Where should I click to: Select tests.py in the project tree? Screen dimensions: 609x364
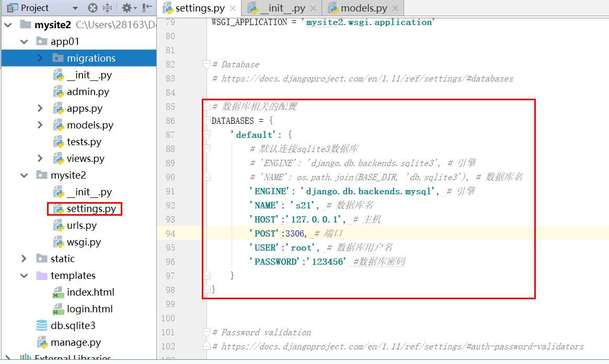pyautogui.click(x=84, y=142)
